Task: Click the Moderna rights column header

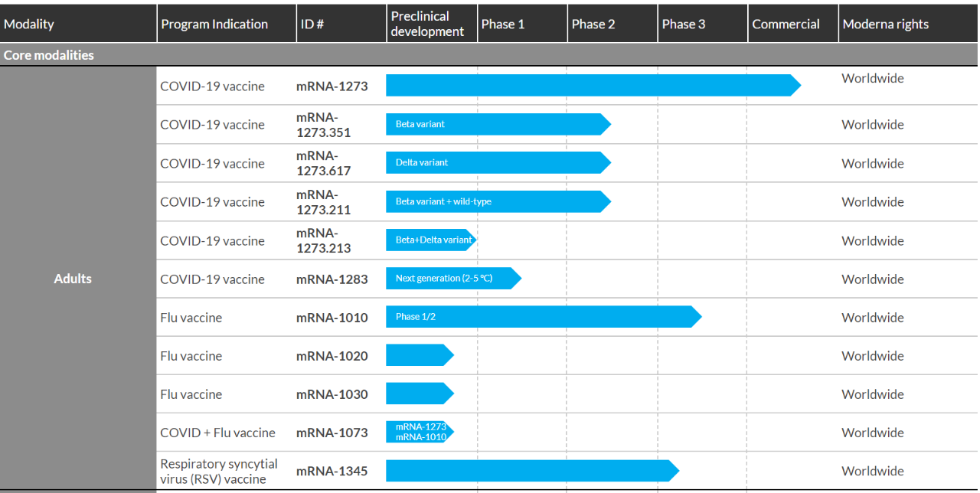Action: tap(909, 24)
